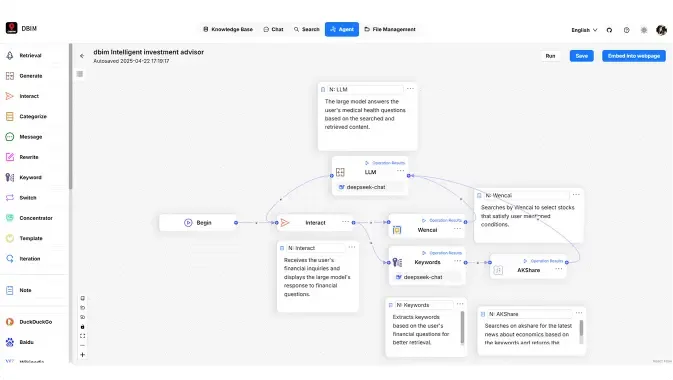673x380 pixels.
Task: View LLM node Operation Results
Action: point(385,163)
